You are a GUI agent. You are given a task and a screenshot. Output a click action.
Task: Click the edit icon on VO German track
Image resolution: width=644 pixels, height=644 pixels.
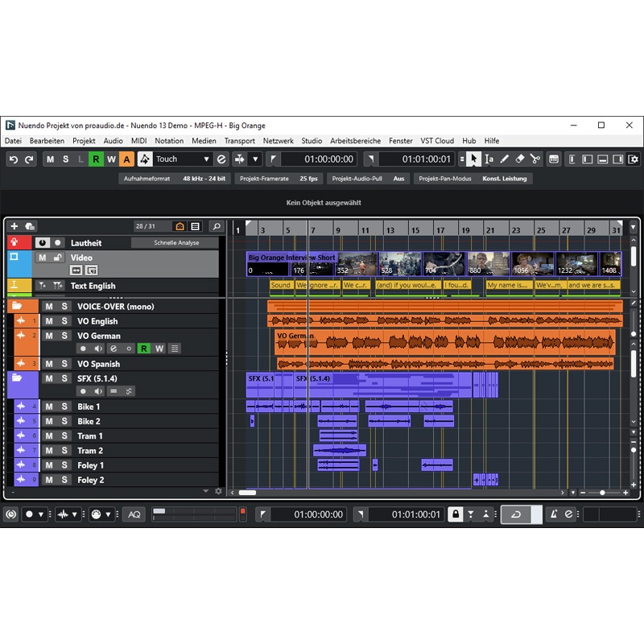pos(114,349)
